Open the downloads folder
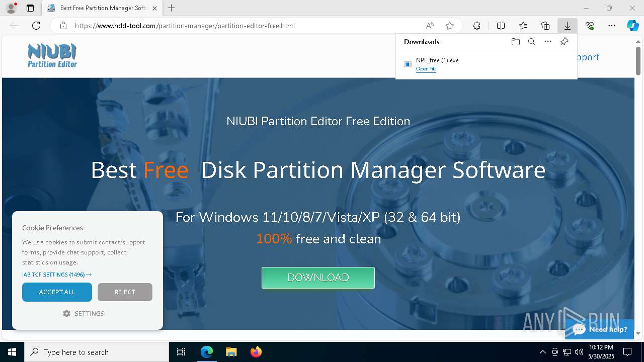The image size is (644, 362). click(x=515, y=42)
